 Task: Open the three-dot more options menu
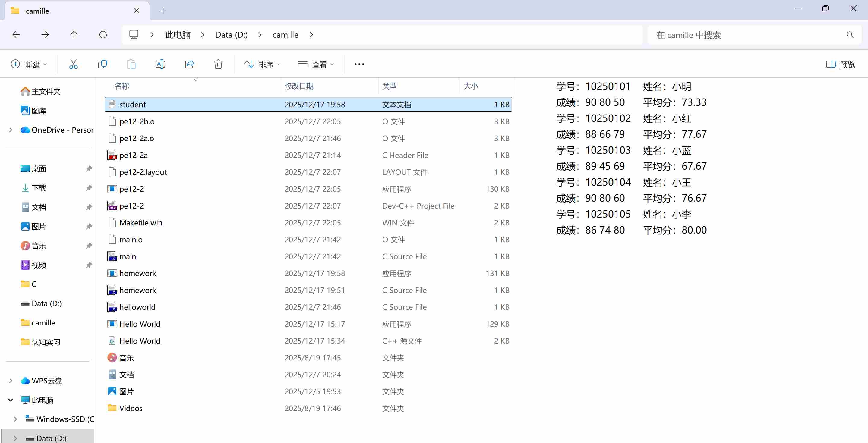tap(359, 64)
